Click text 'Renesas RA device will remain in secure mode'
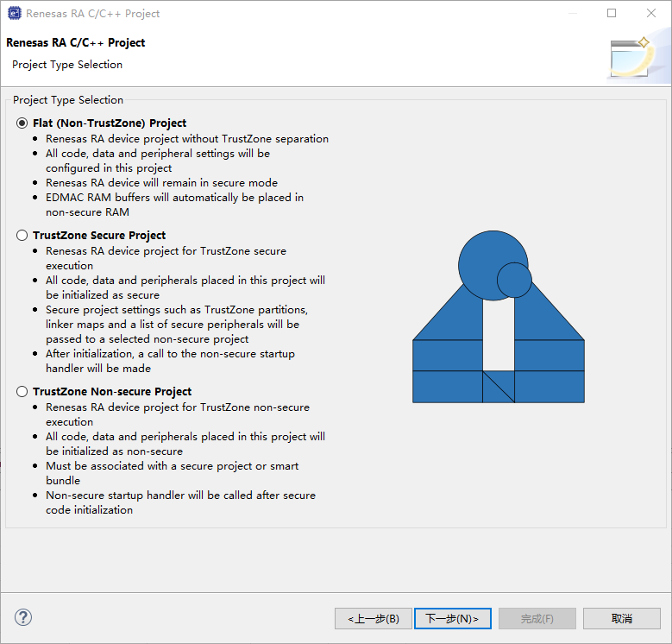 [161, 183]
